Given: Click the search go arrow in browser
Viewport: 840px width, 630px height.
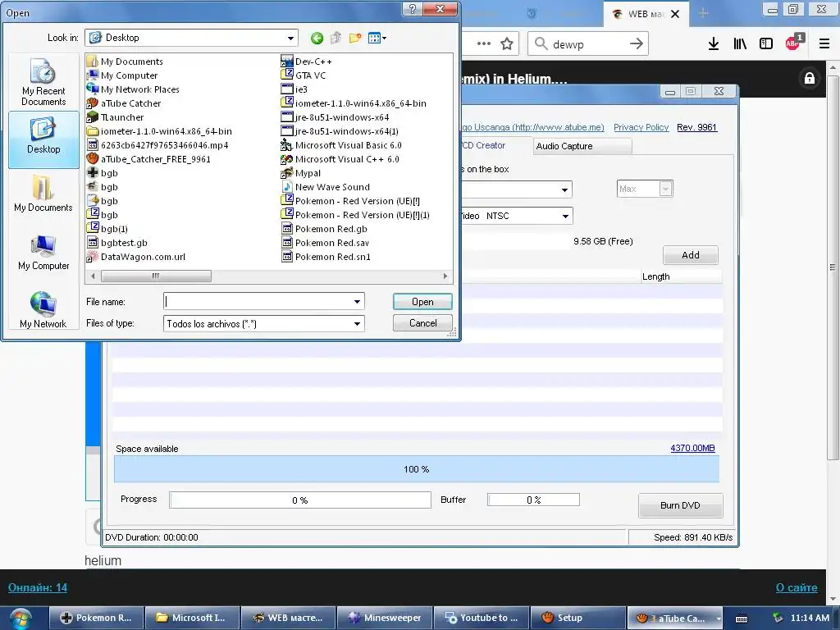Looking at the screenshot, I should 636,44.
